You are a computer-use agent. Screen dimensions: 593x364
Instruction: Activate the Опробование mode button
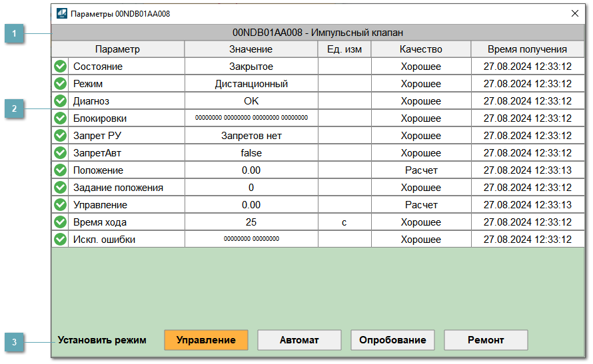(x=392, y=340)
